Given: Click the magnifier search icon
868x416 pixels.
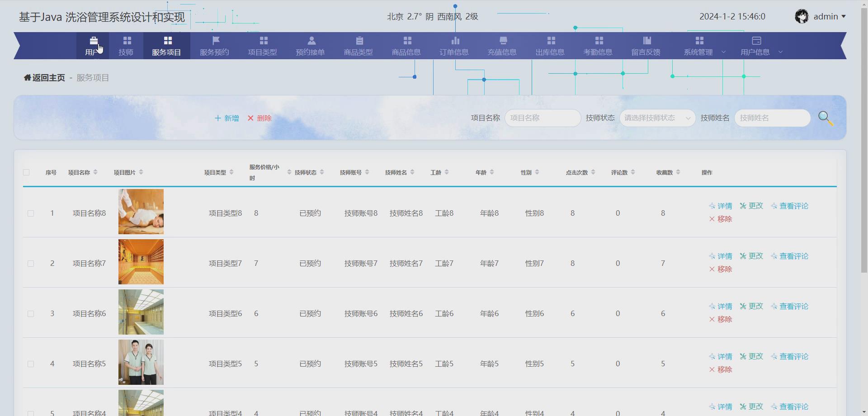Looking at the screenshot, I should (826, 118).
